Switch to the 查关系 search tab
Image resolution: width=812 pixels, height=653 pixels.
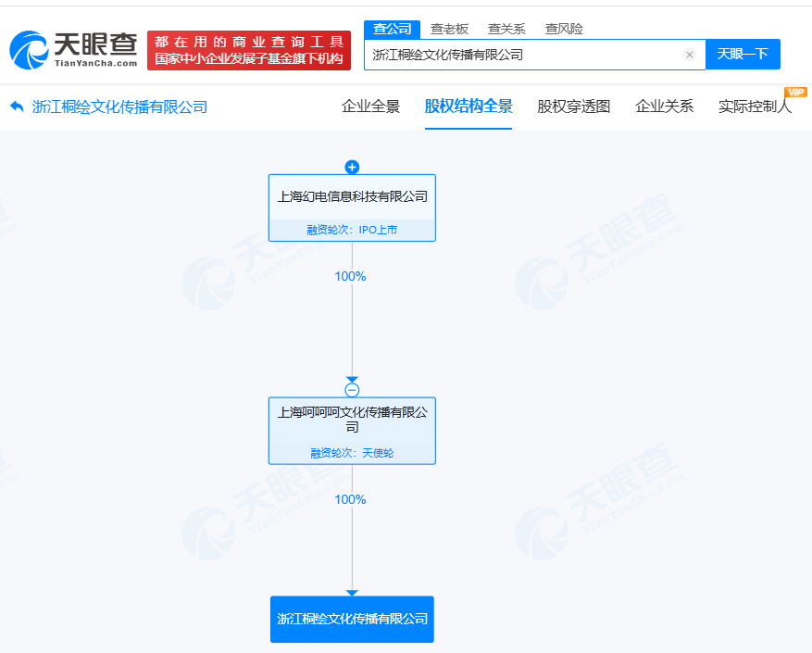(506, 29)
